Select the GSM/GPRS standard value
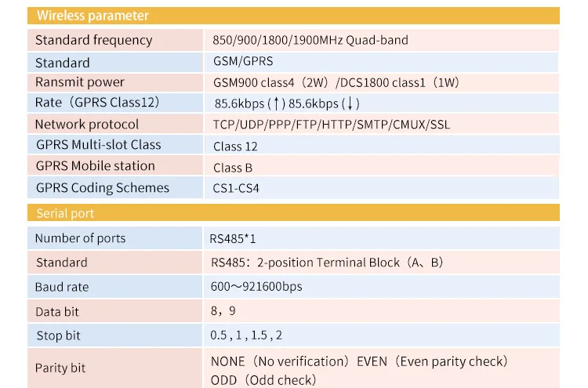Viewport: 588px width, 388px height. [x=243, y=61]
